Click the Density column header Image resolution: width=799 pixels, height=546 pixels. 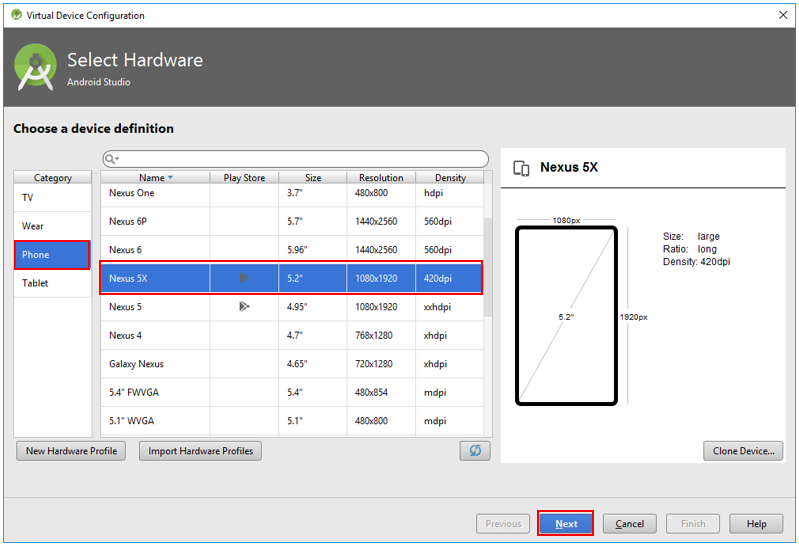(450, 177)
